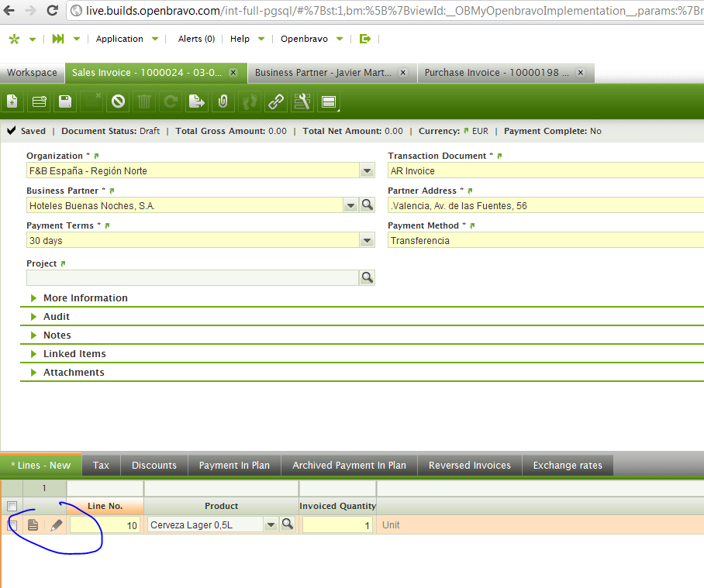Open attachments via the paperclip icon

223,101
